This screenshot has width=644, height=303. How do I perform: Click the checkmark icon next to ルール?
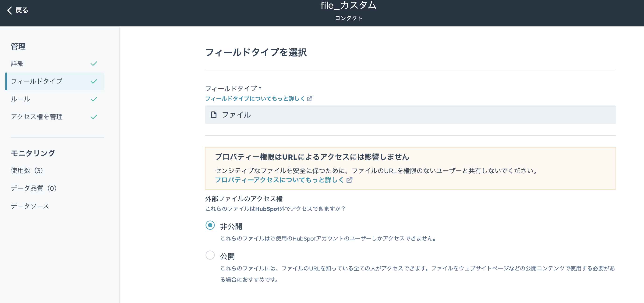pos(94,99)
